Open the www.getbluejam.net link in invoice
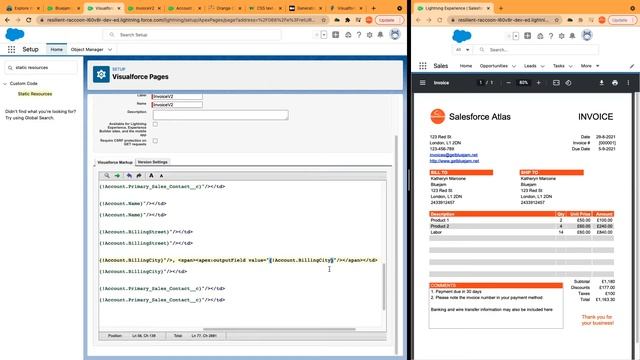Viewport: 640px width, 360px height. tap(454, 161)
